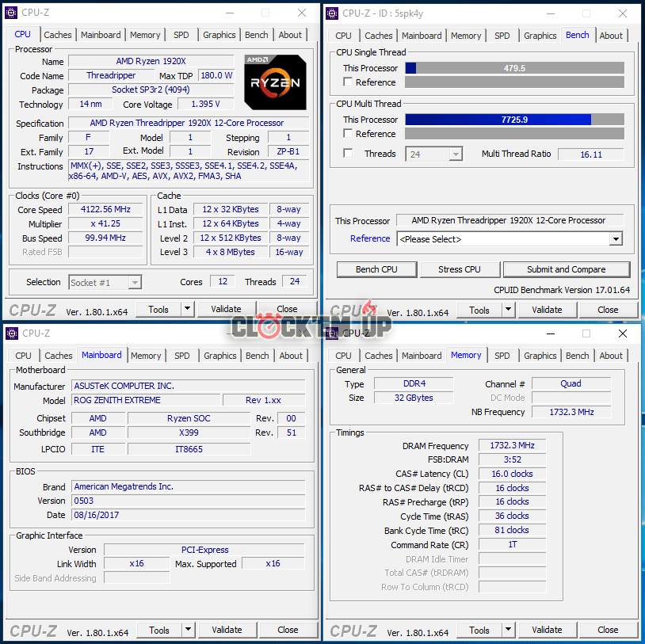Enable the Reference checkbox under CPU Single Thread
The width and height of the screenshot is (645, 644).
(x=348, y=82)
